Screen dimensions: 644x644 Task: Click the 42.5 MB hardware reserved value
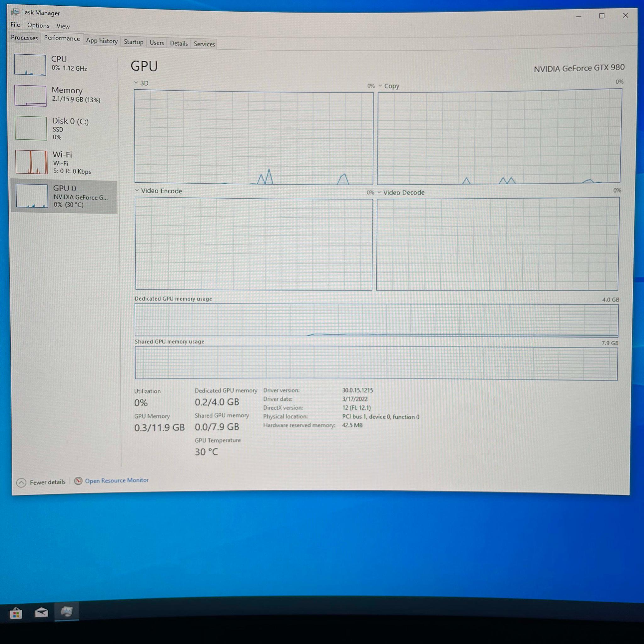coord(352,425)
